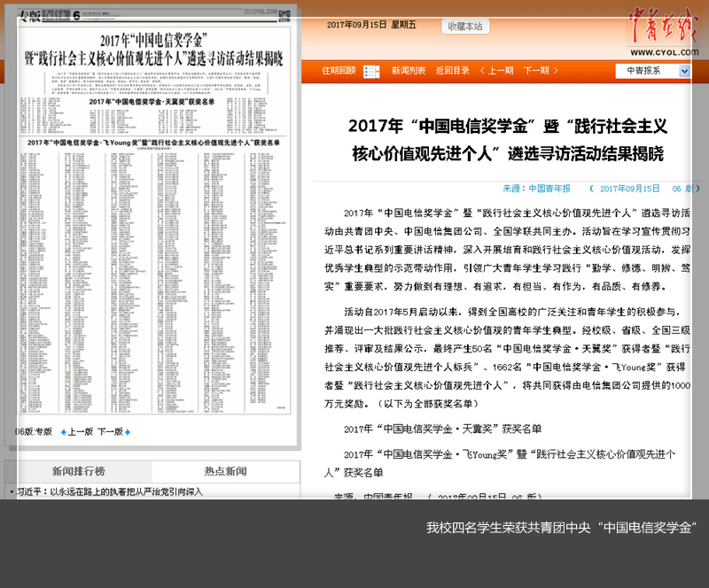Open 往期回顾 past issues link
Screen dimensions: 709x588
coord(339,71)
